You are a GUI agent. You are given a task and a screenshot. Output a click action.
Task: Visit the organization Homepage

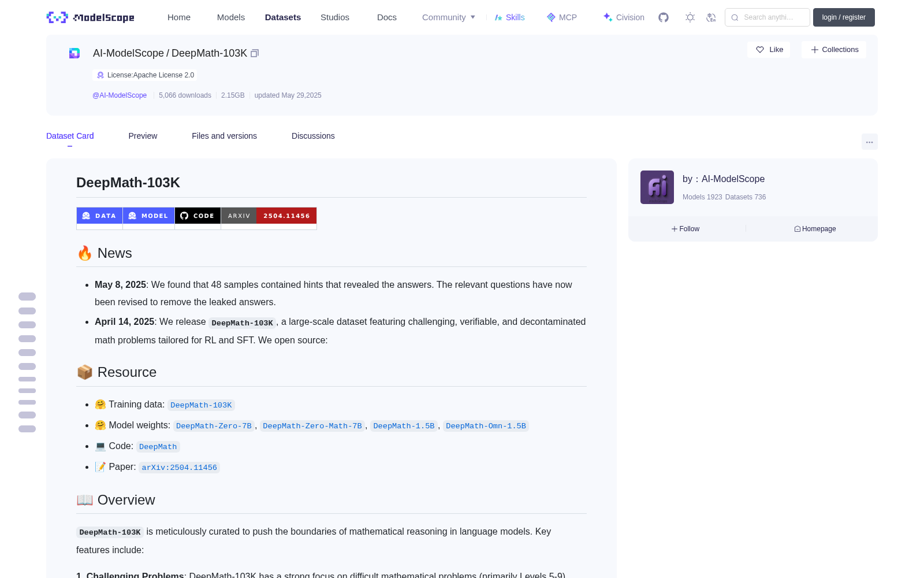click(815, 229)
